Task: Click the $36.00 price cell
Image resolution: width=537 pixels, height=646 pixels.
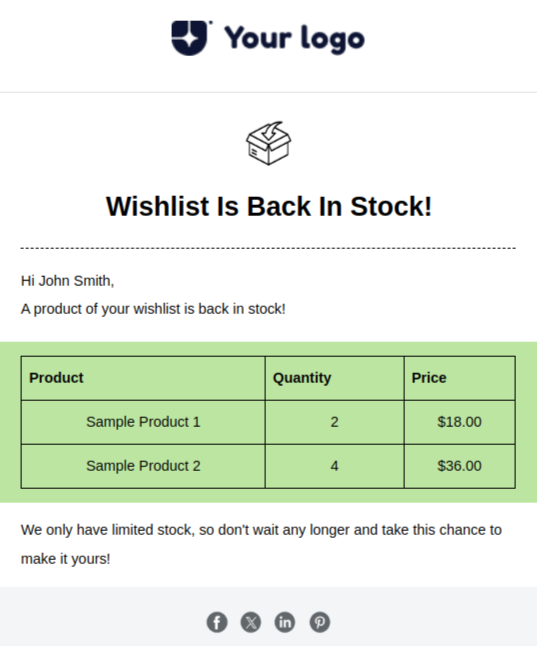Action: click(x=460, y=466)
